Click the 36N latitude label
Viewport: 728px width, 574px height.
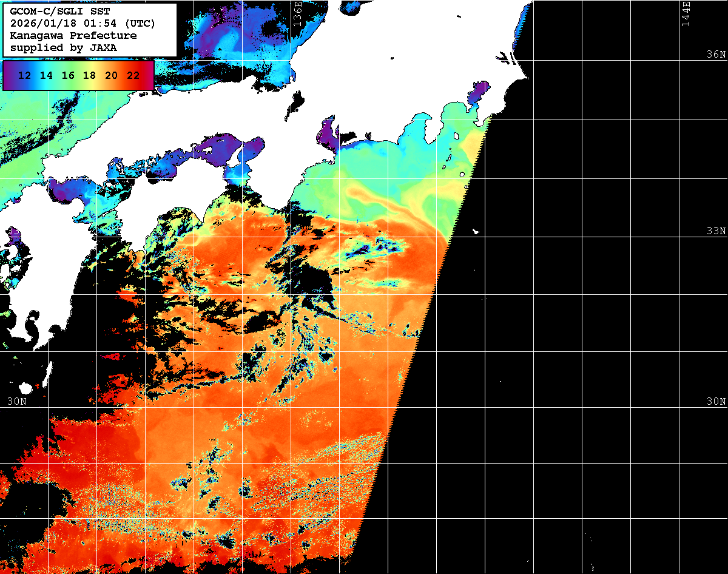tap(716, 55)
